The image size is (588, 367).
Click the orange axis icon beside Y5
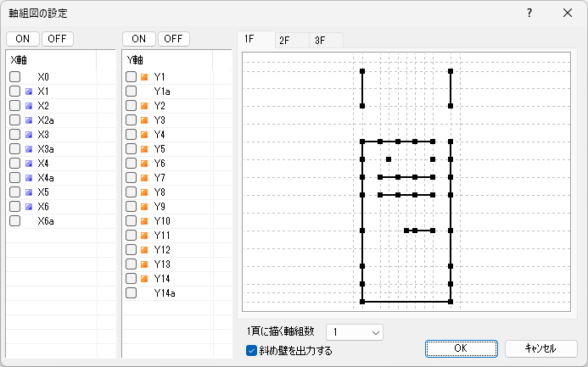(x=143, y=149)
